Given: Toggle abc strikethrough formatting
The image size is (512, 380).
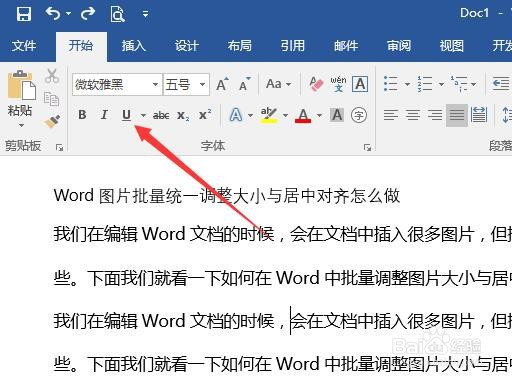Looking at the screenshot, I should (161, 115).
